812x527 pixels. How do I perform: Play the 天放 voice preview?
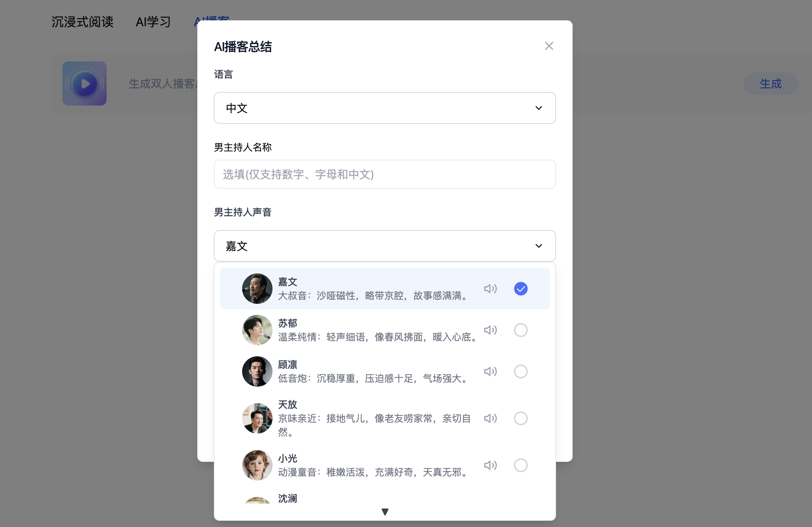pos(490,418)
